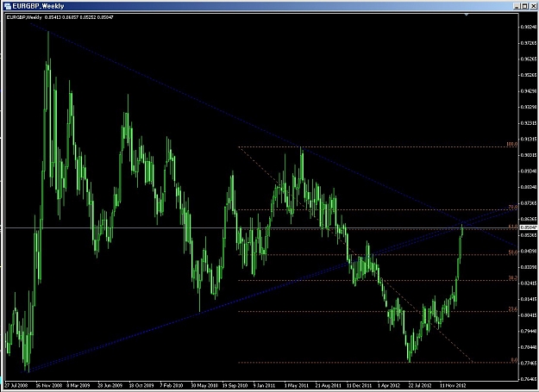The image size is (539, 392).
Task: Select the Fibonacci 61.8 level label
Action: [x=512, y=227]
